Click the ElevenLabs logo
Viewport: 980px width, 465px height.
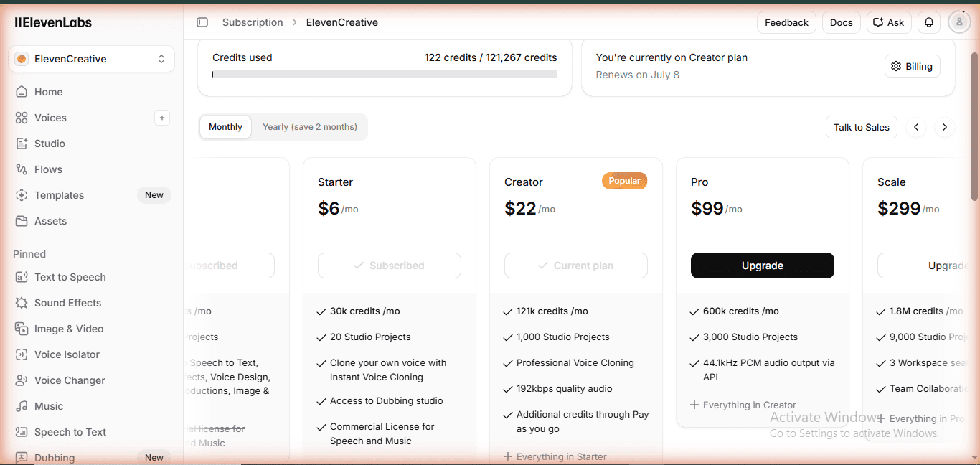(x=53, y=22)
